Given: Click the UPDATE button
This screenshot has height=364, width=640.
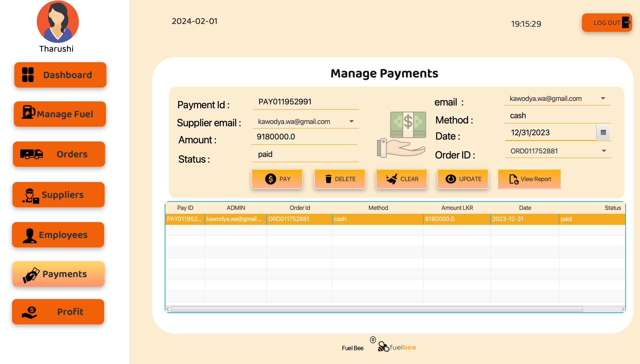Looking at the screenshot, I should pyautogui.click(x=463, y=179).
